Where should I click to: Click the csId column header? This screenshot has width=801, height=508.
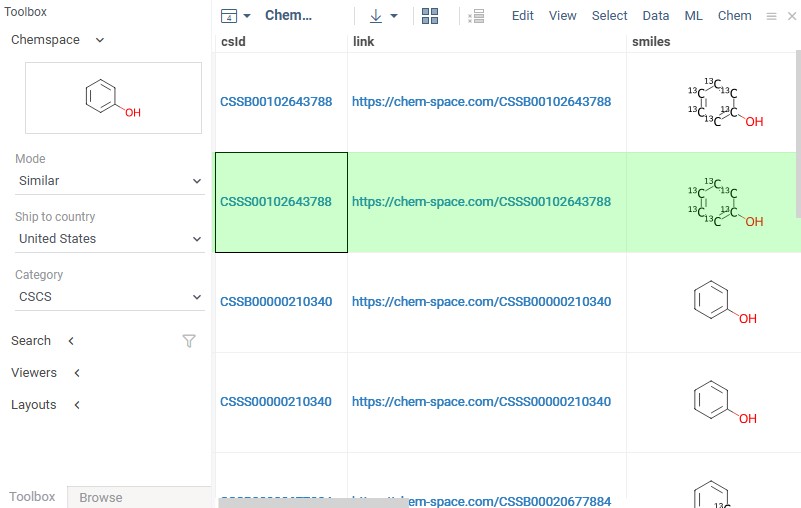tap(233, 41)
